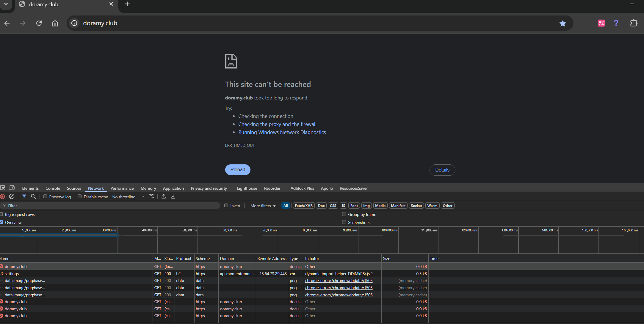Image resolution: width=644 pixels, height=324 pixels.
Task: Go back to previous page
Action: pos(7,23)
